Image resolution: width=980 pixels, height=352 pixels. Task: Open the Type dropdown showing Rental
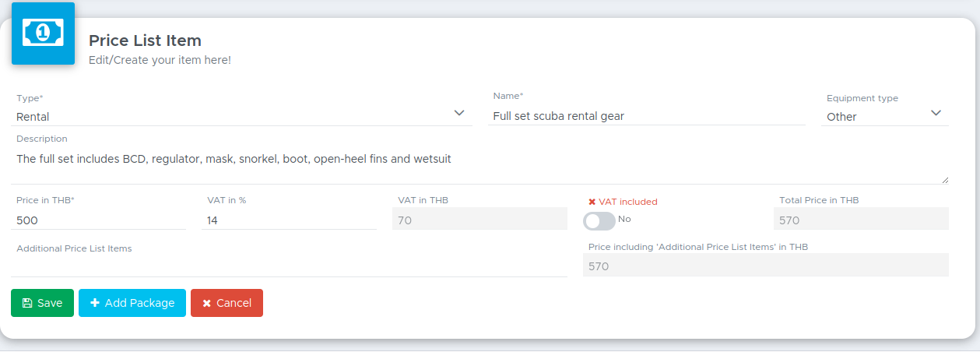[241, 116]
